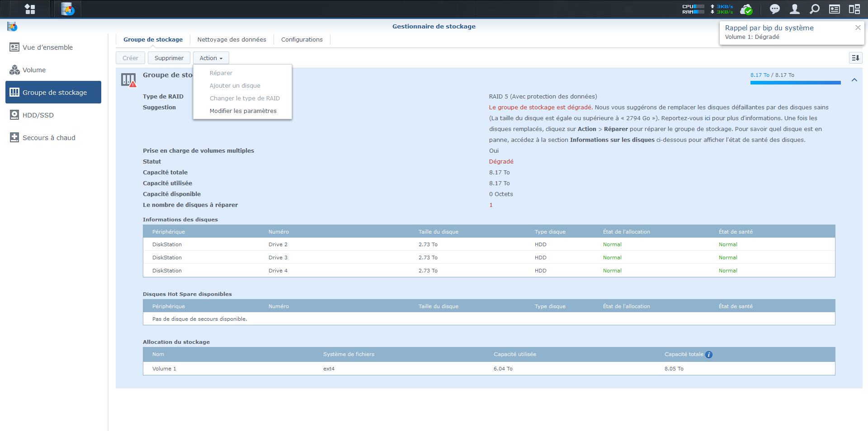Click the cloud sync status icon
Image resolution: width=868 pixels, height=431 pixels.
[x=746, y=9]
